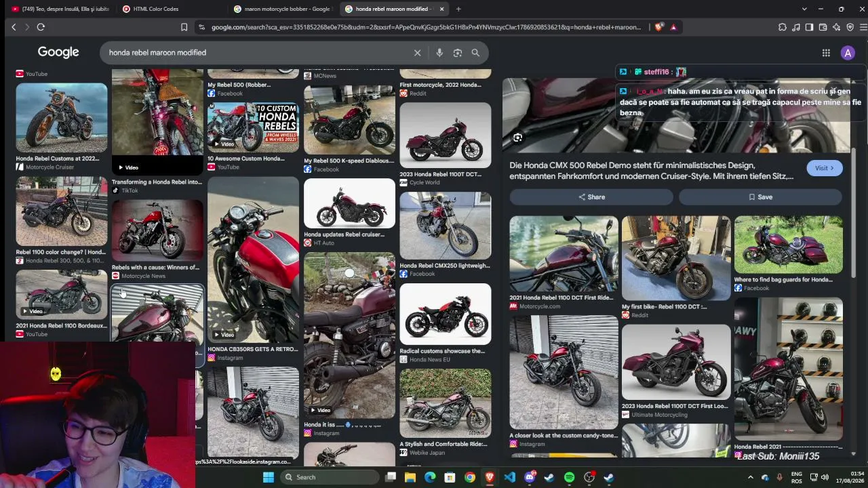Open File Explorer from the taskbar
This screenshot has height=488, width=868.
click(x=410, y=477)
